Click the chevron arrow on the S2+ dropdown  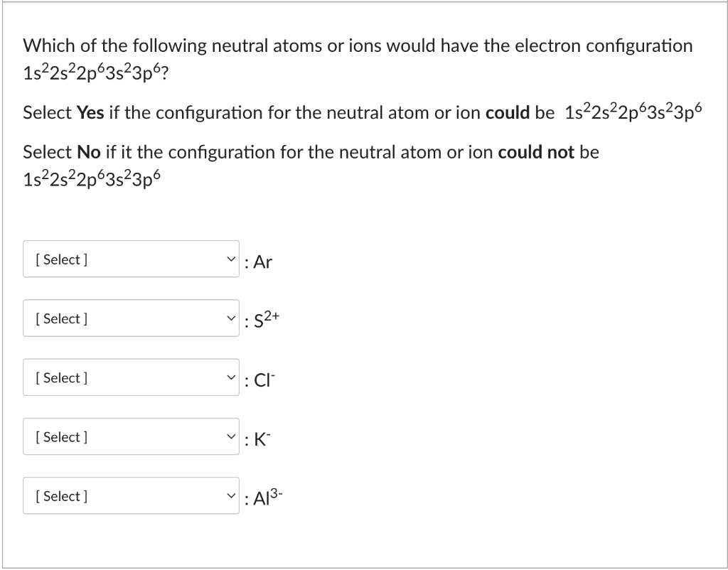(230, 318)
